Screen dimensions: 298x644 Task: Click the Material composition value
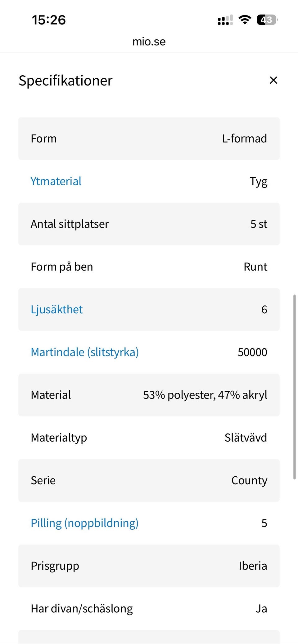(x=205, y=395)
